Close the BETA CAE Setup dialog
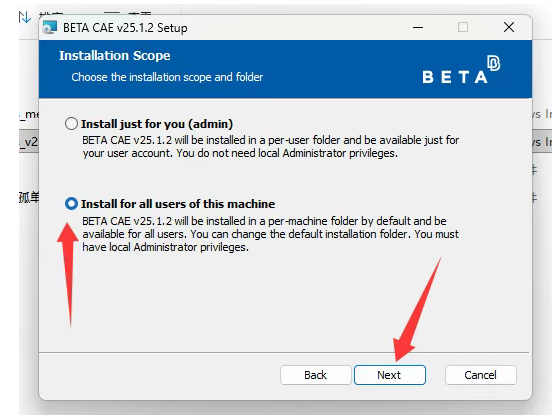Image resolution: width=552 pixels, height=417 pixels. [509, 27]
